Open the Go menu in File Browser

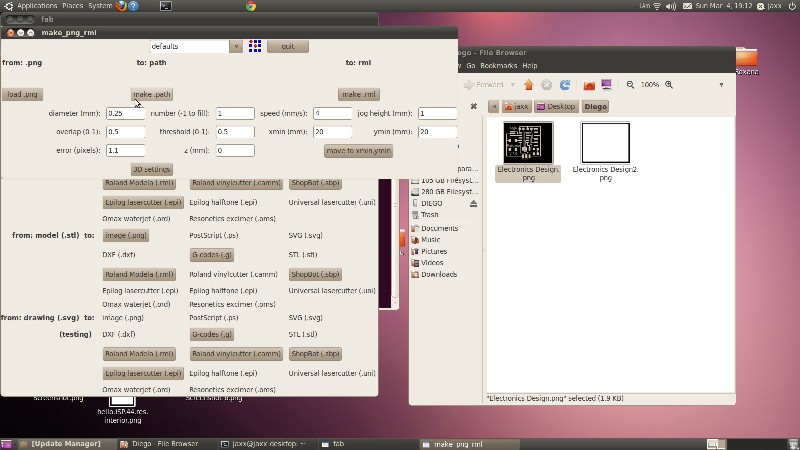470,66
